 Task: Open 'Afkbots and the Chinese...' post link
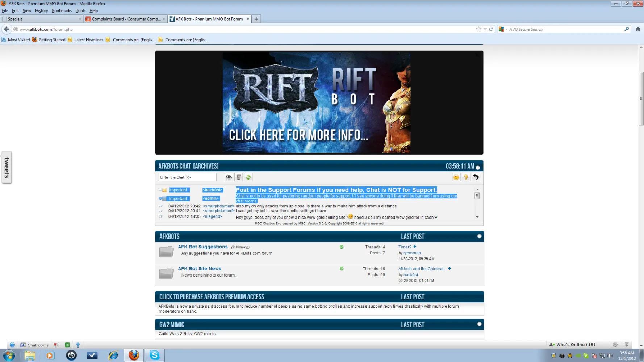tap(422, 269)
